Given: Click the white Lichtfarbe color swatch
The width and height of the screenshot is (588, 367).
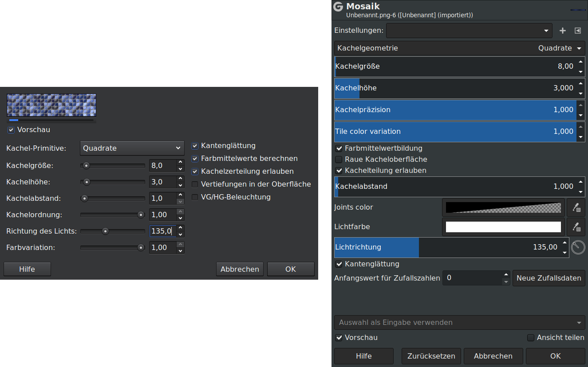Looking at the screenshot, I should coord(503,227).
